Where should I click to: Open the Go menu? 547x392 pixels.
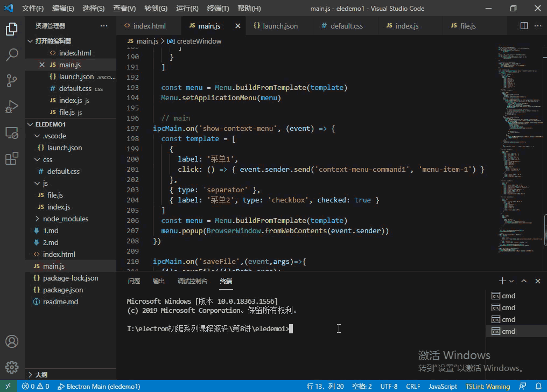pos(156,8)
